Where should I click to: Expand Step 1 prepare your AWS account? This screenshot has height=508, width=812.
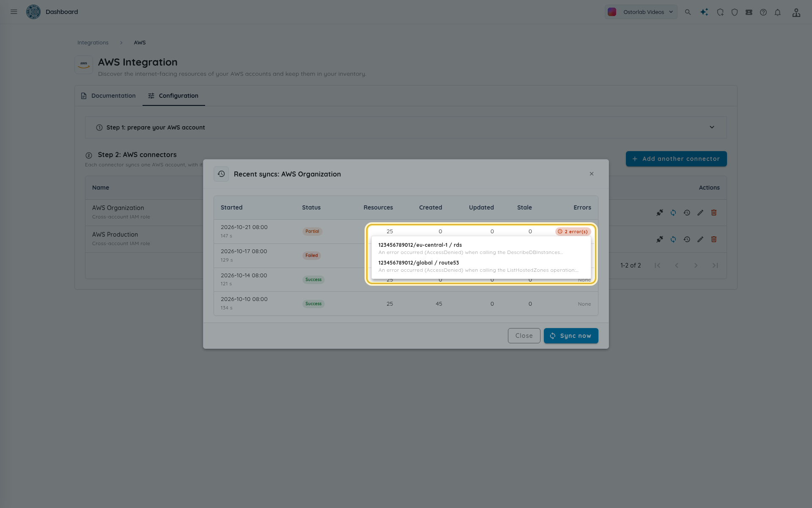tap(406, 127)
